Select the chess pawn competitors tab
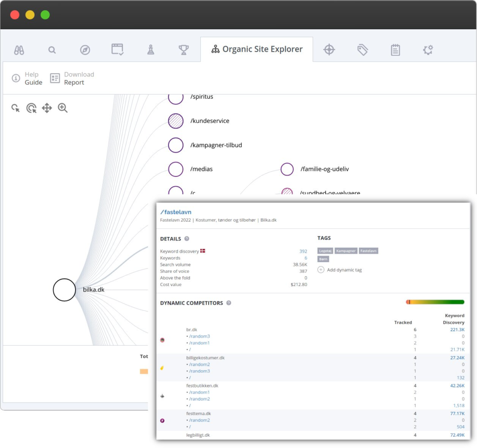 pos(150,50)
